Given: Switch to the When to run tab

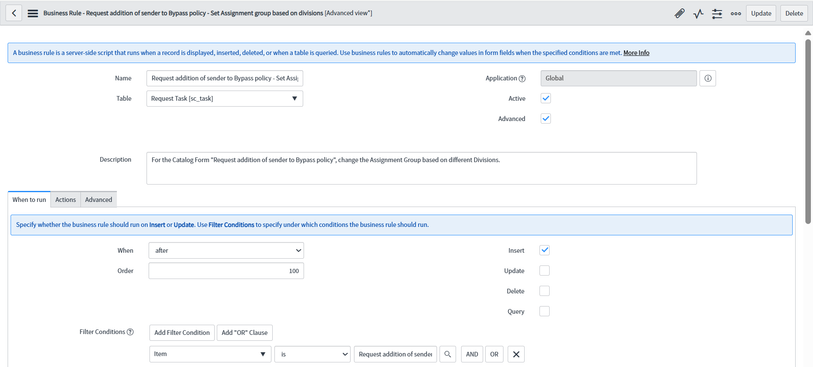Looking at the screenshot, I should [29, 200].
